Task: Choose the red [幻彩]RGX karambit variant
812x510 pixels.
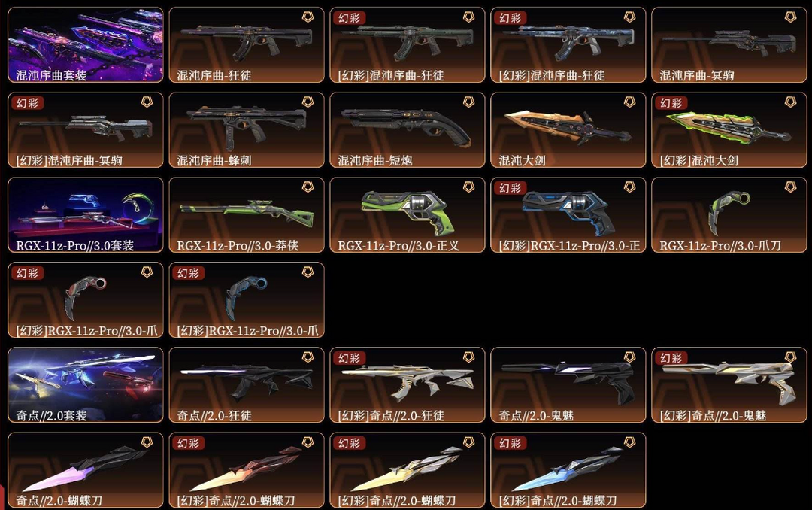Action: (86, 300)
